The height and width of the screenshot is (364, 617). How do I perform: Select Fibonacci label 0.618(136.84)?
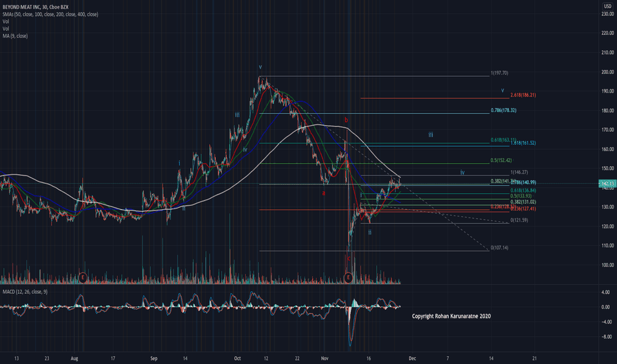pyautogui.click(x=523, y=191)
